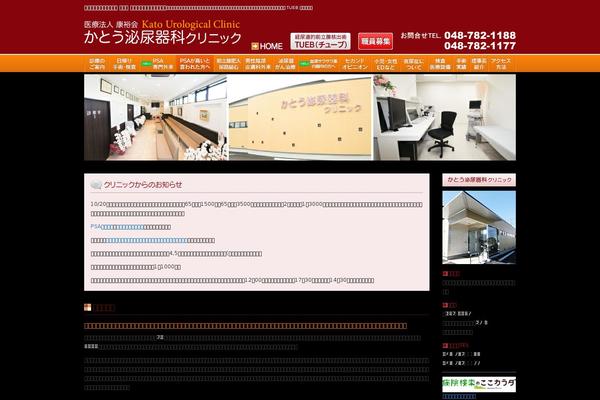
Task: Open the 検査 医療設備 menu item
Action: pos(440,64)
